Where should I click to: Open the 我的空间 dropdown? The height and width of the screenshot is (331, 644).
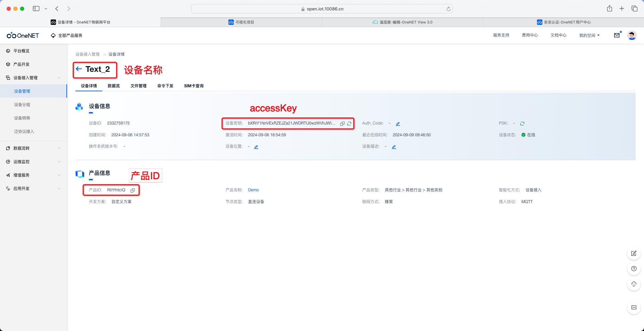pos(589,36)
